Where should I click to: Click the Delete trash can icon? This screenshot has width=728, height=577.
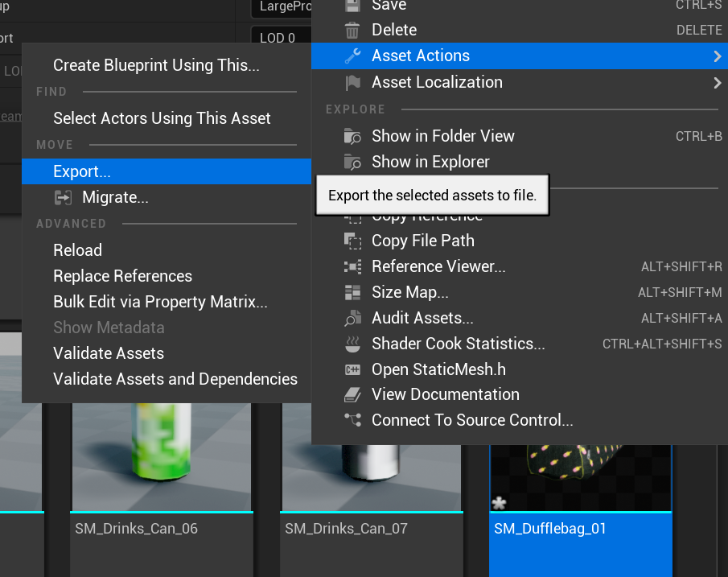(x=352, y=31)
